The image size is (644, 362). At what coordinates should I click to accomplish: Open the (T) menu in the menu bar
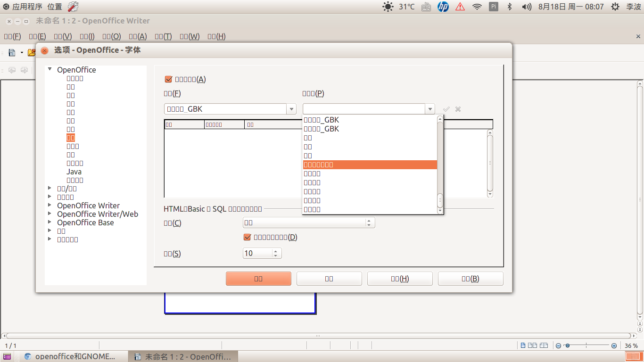tap(163, 36)
